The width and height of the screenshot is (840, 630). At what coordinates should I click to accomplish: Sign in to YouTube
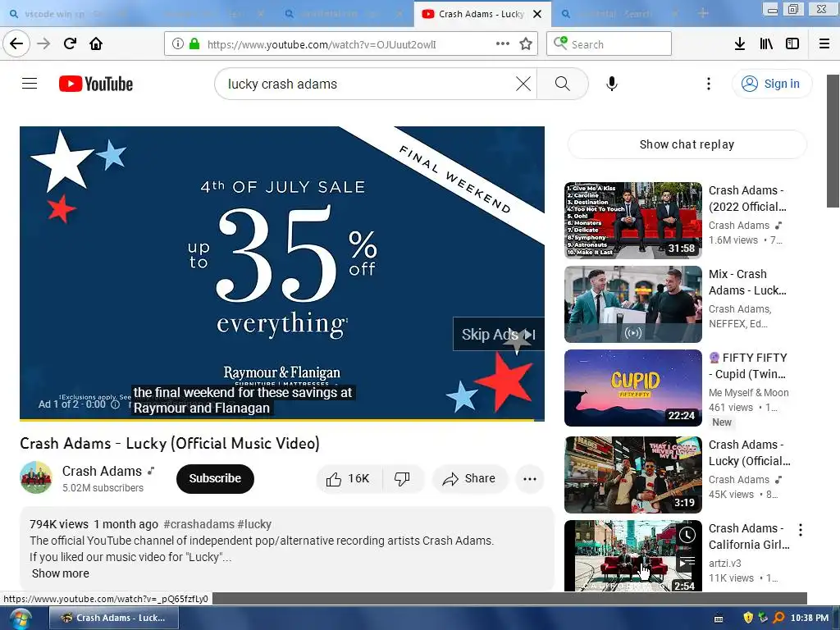[x=771, y=84]
